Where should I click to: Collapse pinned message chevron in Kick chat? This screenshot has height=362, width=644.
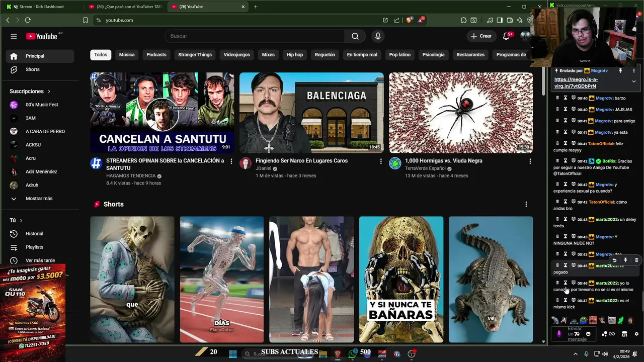point(634,81)
